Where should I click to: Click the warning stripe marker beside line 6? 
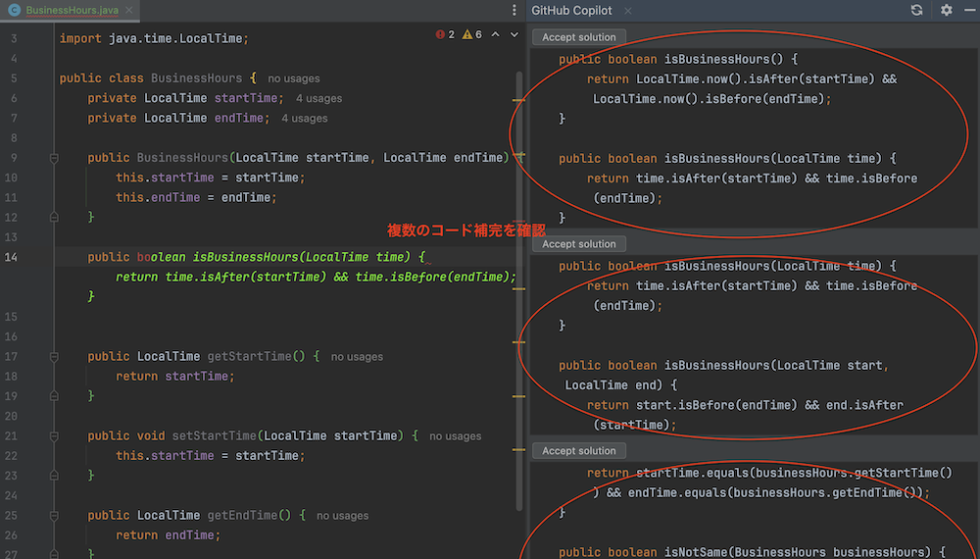pyautogui.click(x=518, y=100)
